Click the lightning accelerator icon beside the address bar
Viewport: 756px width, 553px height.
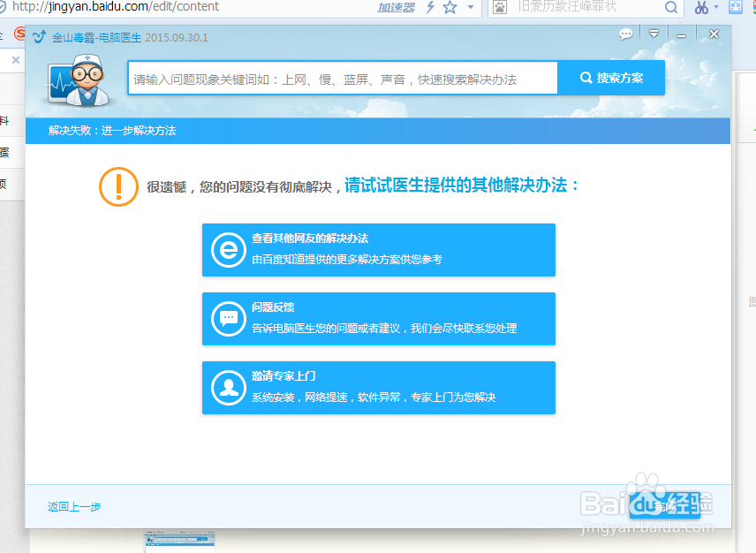click(430, 7)
